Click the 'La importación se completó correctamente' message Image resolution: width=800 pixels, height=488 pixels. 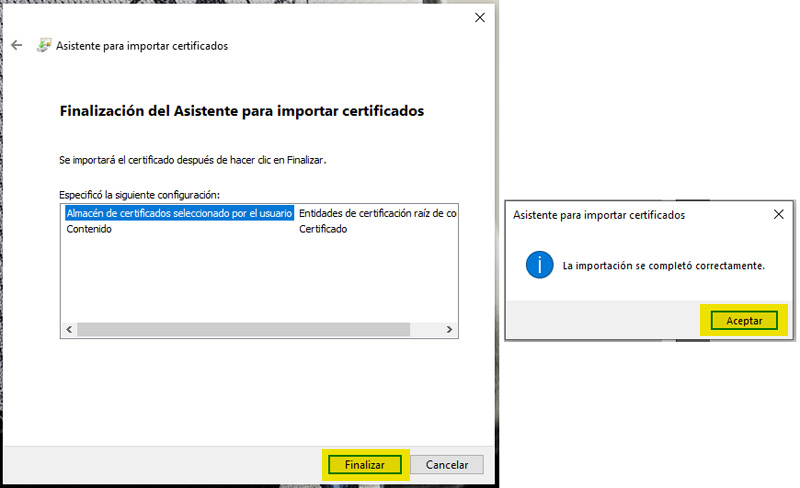tap(663, 266)
